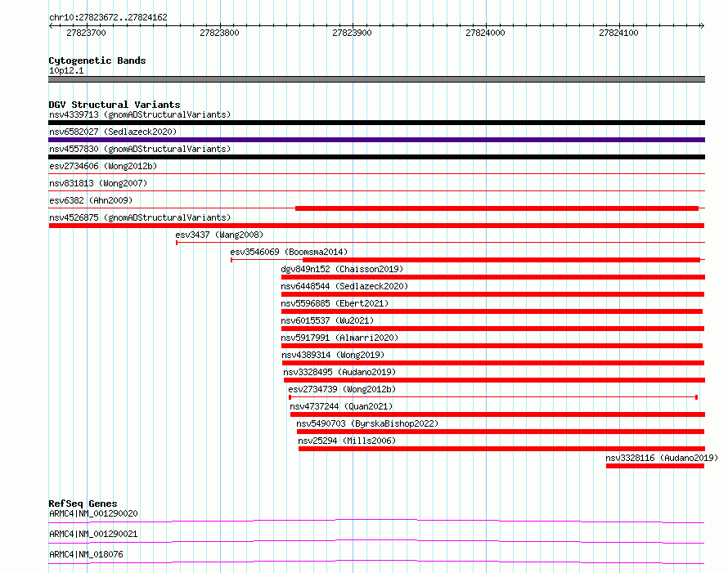Image resolution: width=728 pixels, height=573 pixels.
Task: Click the short red nsv3328116 variant bar
Action: pos(655,466)
